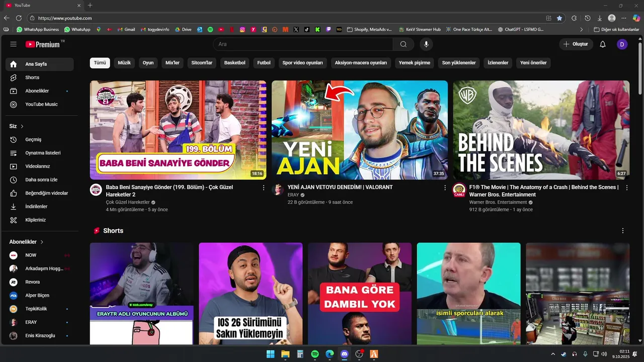Image resolution: width=644 pixels, height=362 pixels.
Task: Select the Basketbol filter chip
Action: (235, 63)
